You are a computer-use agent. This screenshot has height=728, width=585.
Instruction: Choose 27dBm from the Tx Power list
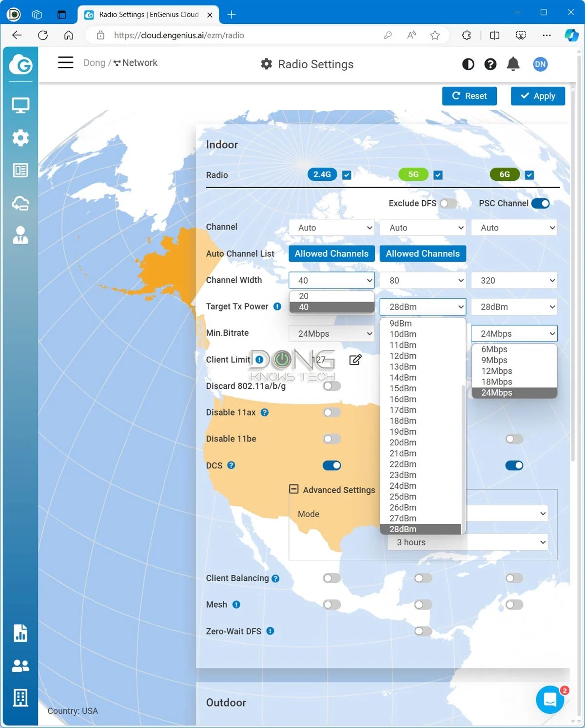pos(421,518)
